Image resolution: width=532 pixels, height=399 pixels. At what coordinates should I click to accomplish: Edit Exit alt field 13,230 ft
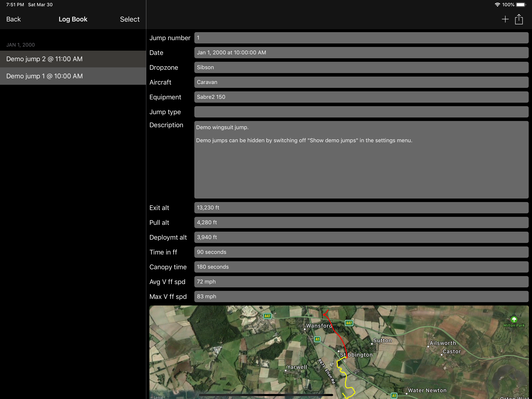[x=361, y=208]
